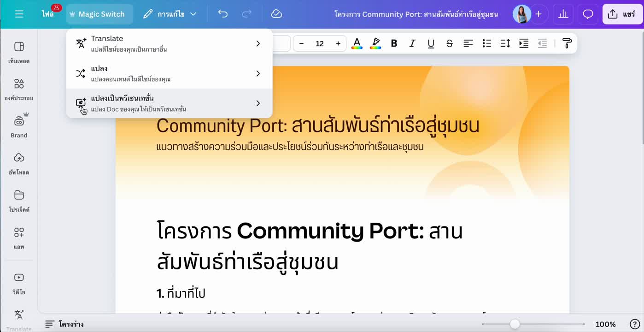Toggle bold formatting
Screen dimensions: 644x332
[x=394, y=43]
